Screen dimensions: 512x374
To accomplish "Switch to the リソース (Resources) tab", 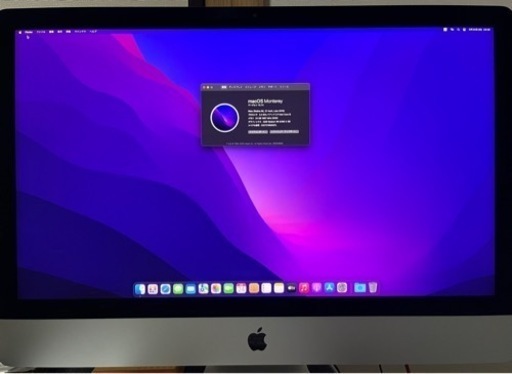I will coord(284,87).
